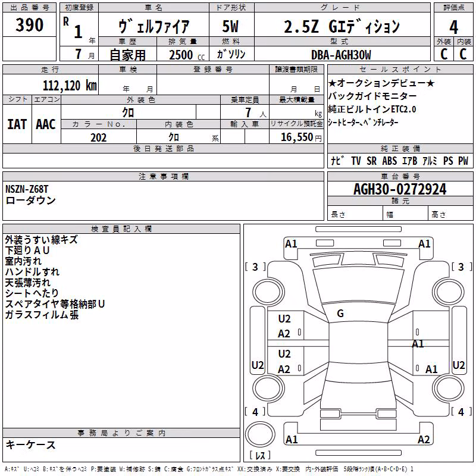Select inspector note ガラスフィルム張
Screen dimensions: 476x476
pos(42,315)
